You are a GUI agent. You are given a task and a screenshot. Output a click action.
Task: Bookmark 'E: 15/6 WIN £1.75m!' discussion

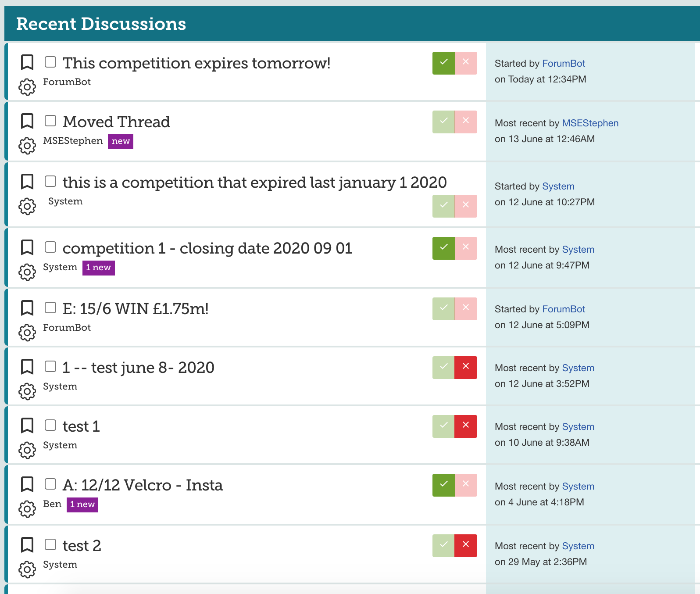(27, 308)
